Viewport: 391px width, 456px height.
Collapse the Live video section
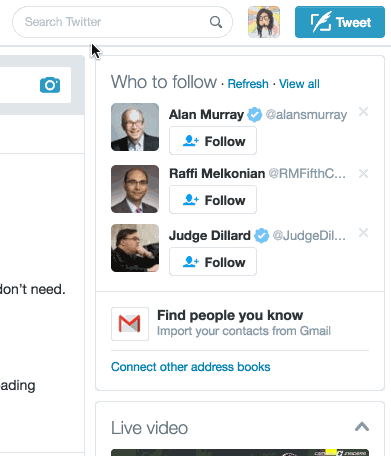(362, 427)
